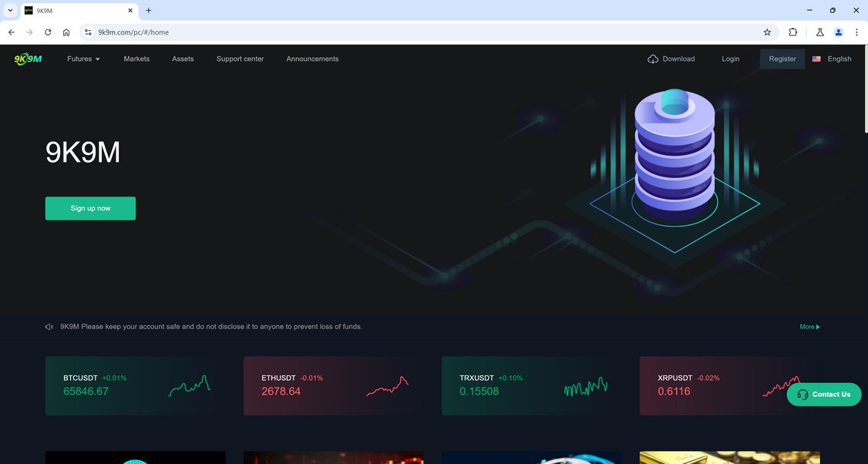Open the browser extensions puzzle icon
Viewport: 868px width, 464px height.
(x=793, y=32)
